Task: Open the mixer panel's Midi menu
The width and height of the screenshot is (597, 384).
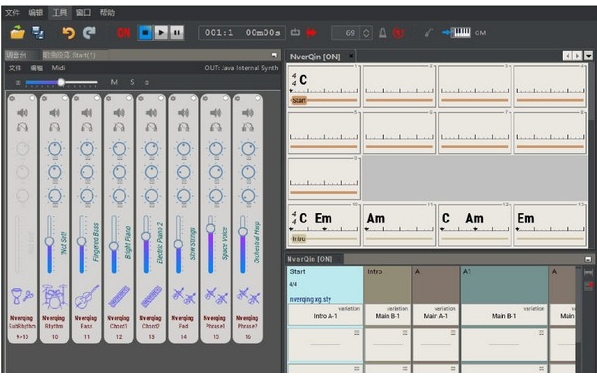Action: point(58,68)
